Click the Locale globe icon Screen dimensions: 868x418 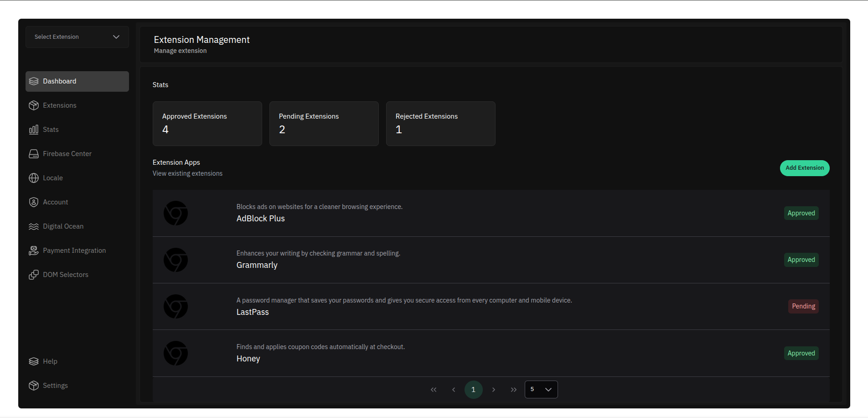pos(34,178)
